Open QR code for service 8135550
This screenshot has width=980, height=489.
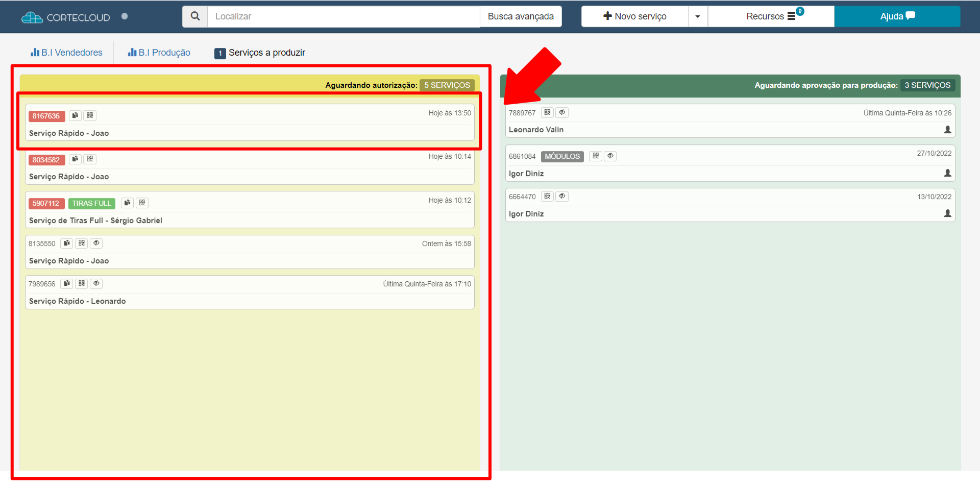pos(82,243)
